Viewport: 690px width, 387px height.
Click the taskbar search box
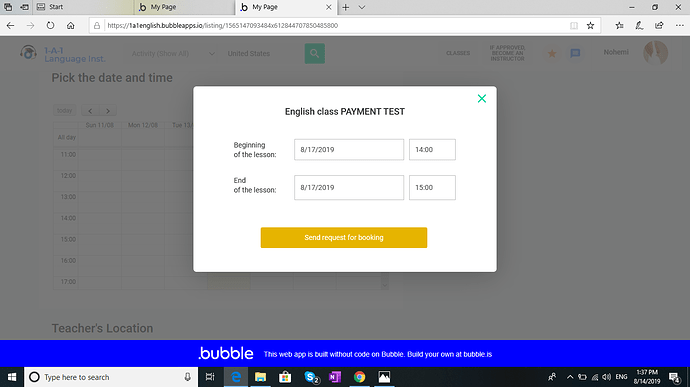tap(110, 377)
